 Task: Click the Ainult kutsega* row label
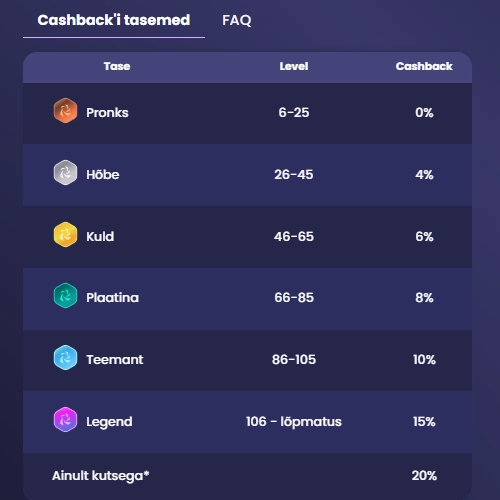pyautogui.click(x=101, y=476)
